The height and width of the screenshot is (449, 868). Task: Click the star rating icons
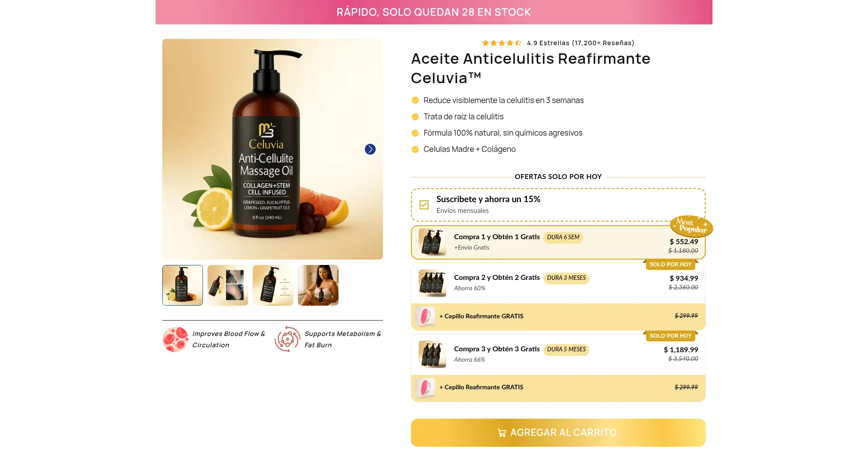point(502,43)
